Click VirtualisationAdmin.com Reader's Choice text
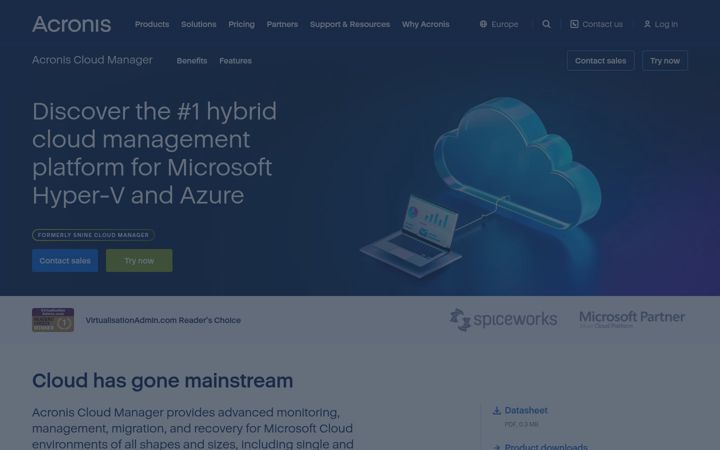This screenshot has width=720, height=450. pyautogui.click(x=163, y=320)
